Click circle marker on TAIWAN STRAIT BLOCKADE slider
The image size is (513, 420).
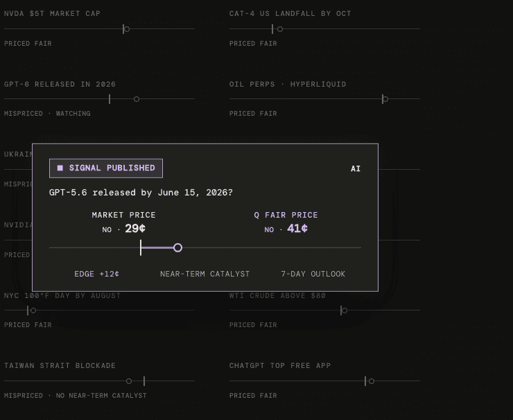129,381
